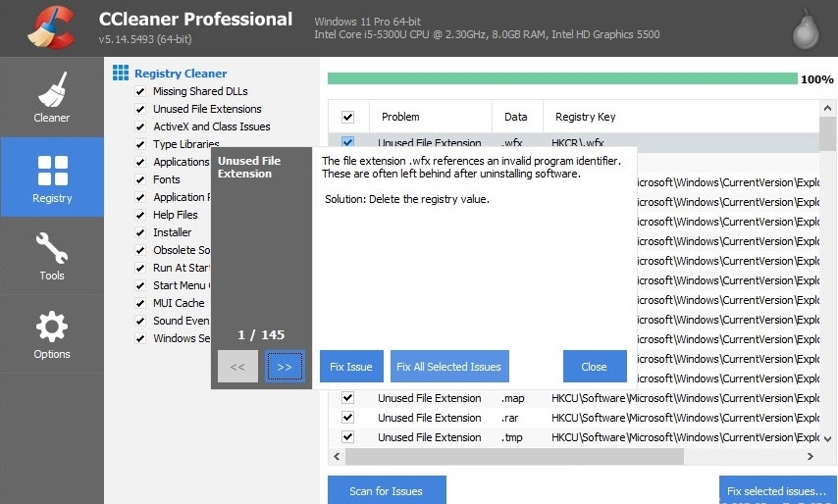Click the Scan for Issues button

tap(387, 490)
